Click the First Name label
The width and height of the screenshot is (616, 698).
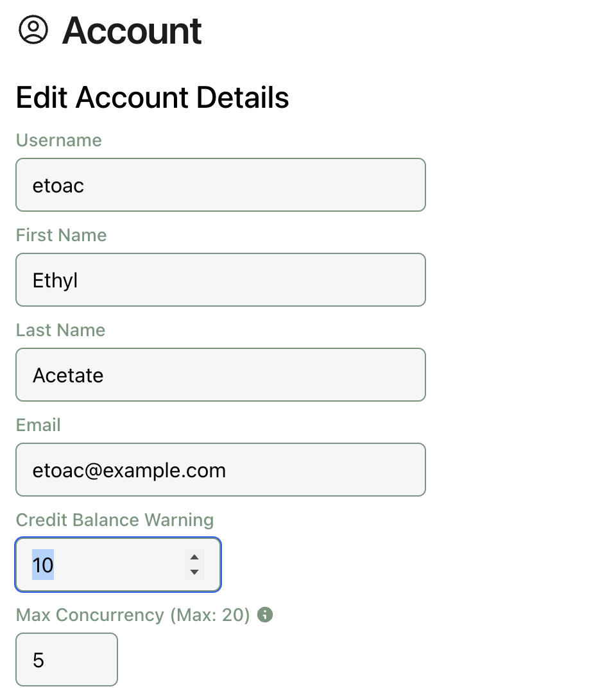click(61, 235)
